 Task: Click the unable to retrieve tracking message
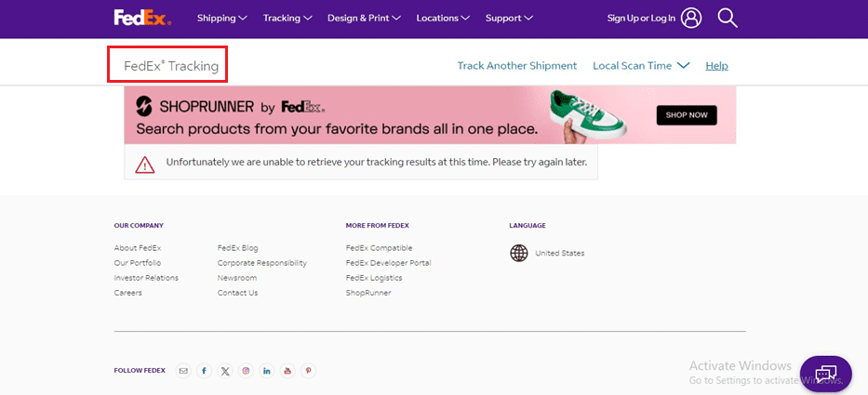pyautogui.click(x=377, y=163)
